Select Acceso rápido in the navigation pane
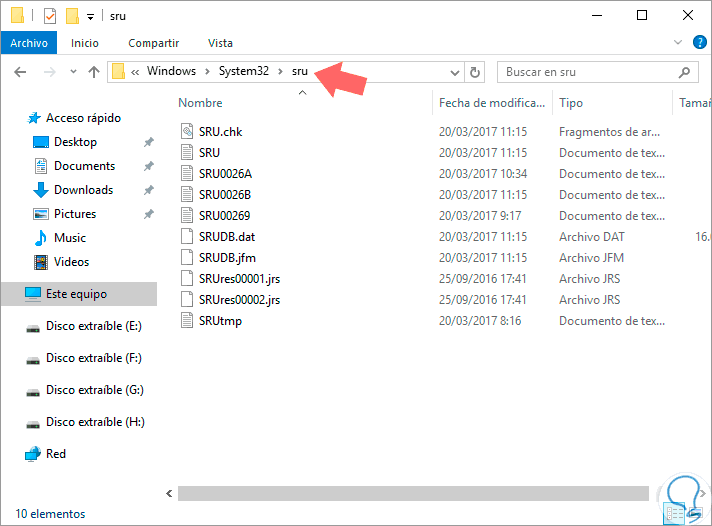The width and height of the screenshot is (712, 526). [x=84, y=118]
